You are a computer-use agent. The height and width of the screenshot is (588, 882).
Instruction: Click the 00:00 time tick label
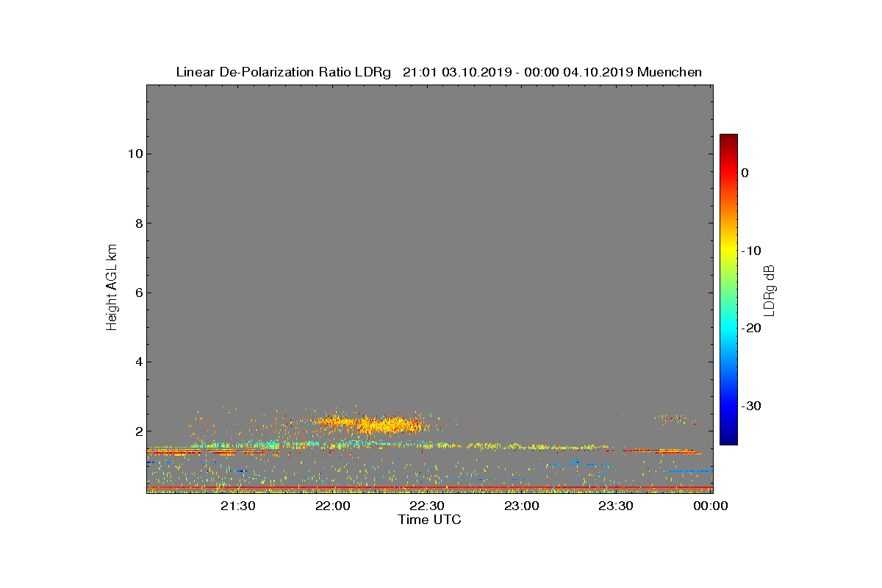(711, 506)
